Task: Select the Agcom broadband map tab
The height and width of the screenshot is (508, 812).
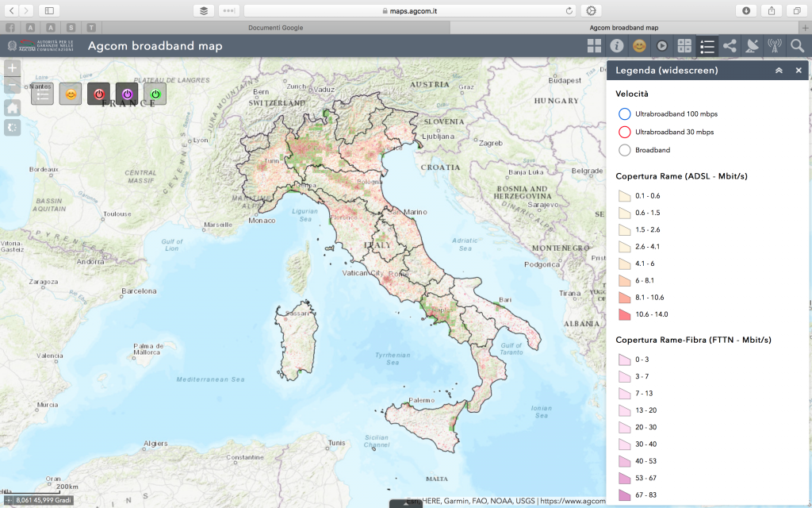Action: pos(630,27)
